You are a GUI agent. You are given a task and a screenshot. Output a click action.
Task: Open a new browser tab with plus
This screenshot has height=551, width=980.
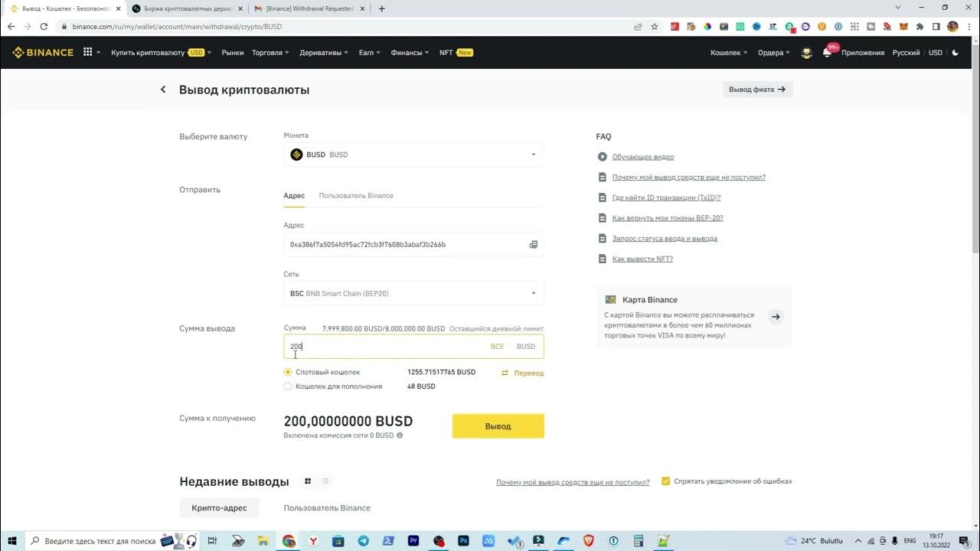pos(382,8)
